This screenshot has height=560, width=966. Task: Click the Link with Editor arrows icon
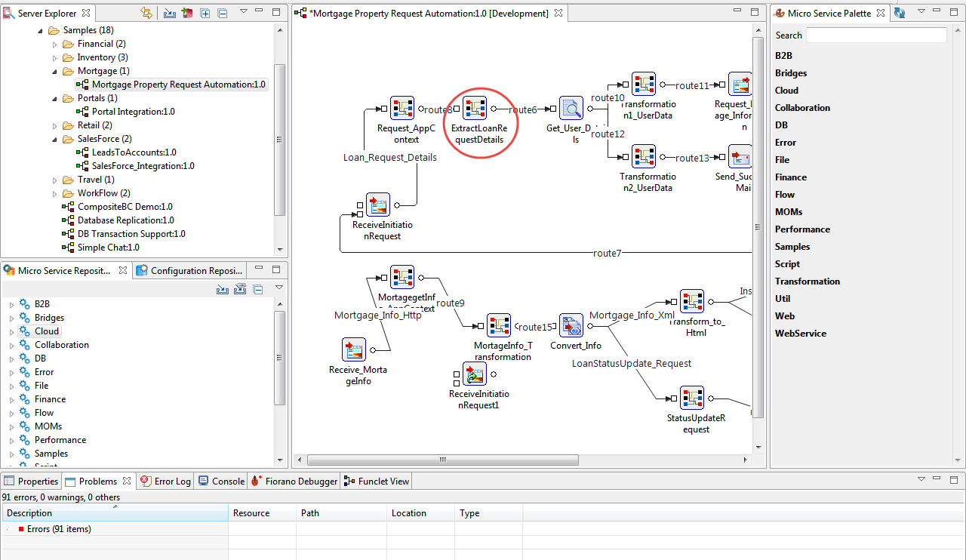tap(146, 13)
